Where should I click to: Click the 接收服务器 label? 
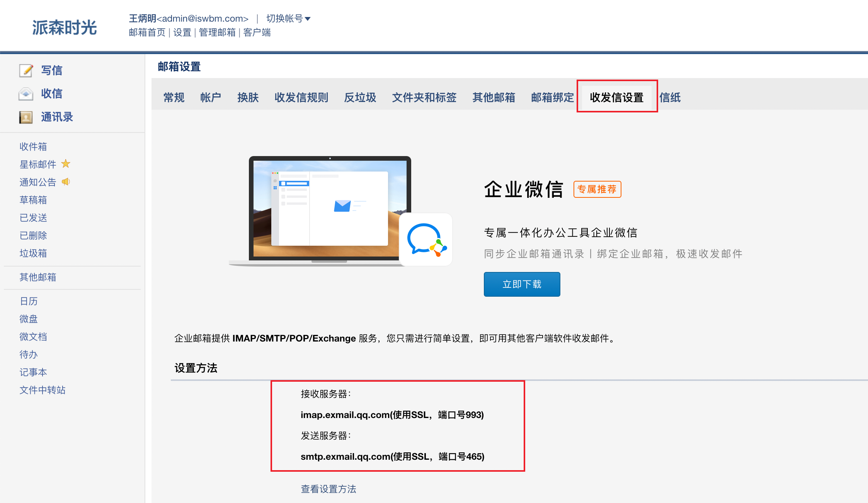click(x=325, y=394)
